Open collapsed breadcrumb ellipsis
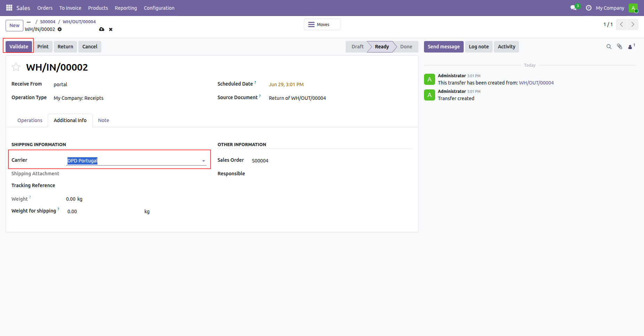 pyautogui.click(x=29, y=22)
